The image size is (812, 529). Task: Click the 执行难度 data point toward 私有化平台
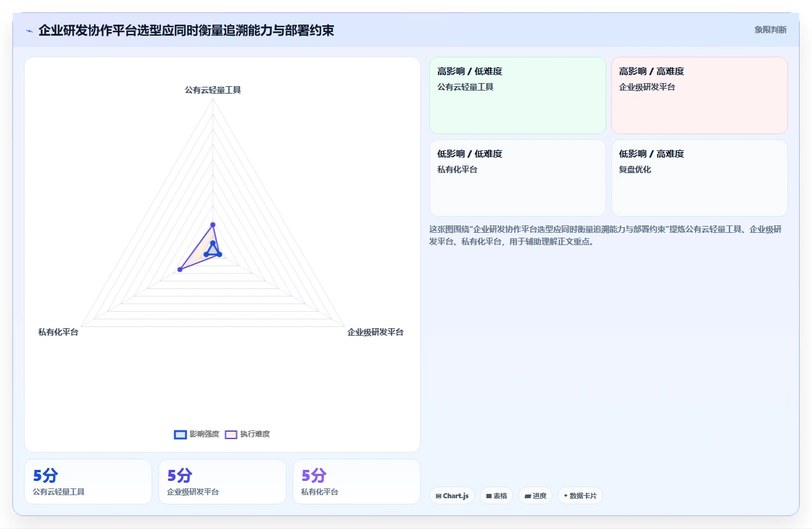coord(180,270)
